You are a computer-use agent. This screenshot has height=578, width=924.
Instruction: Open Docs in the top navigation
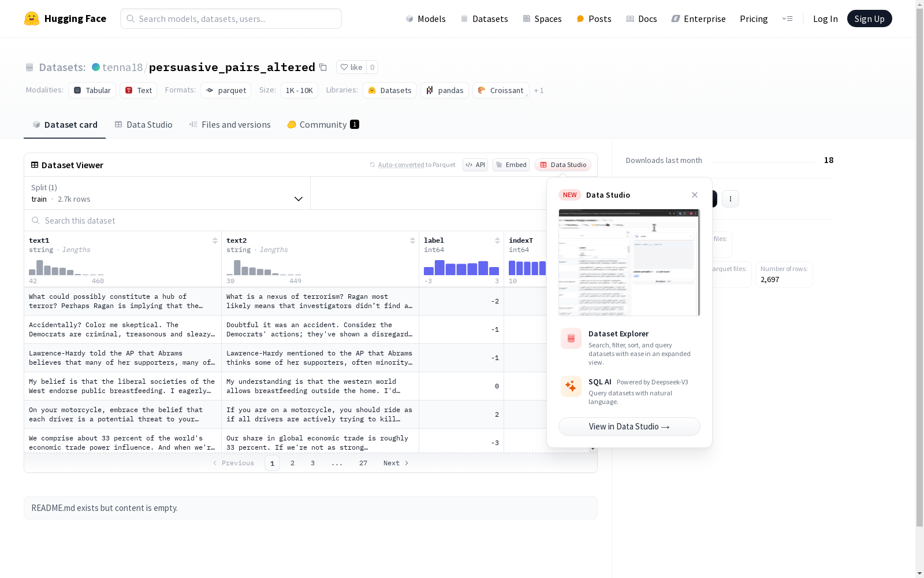(642, 18)
